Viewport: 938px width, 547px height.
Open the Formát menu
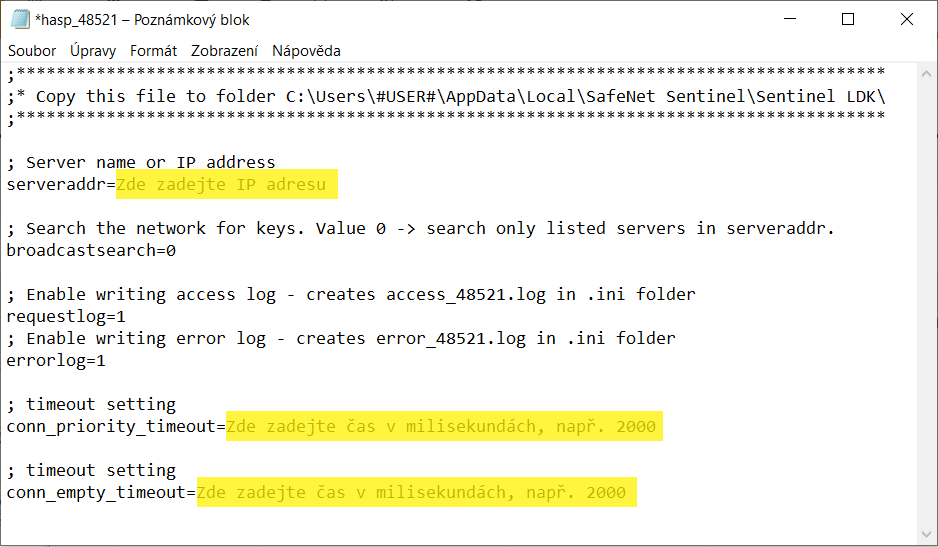pos(153,51)
